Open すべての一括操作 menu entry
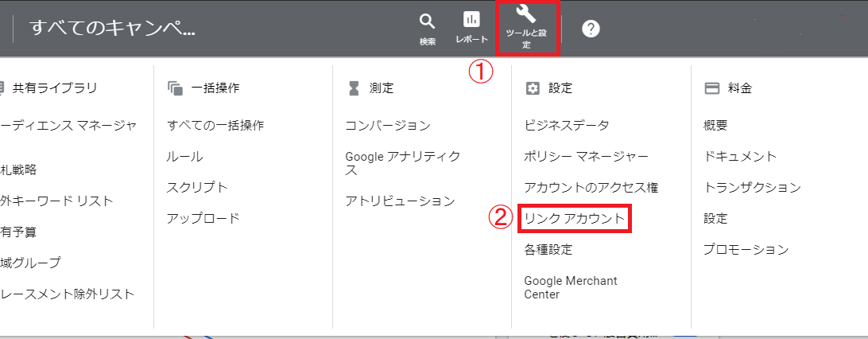This screenshot has width=868, height=339. click(x=215, y=125)
